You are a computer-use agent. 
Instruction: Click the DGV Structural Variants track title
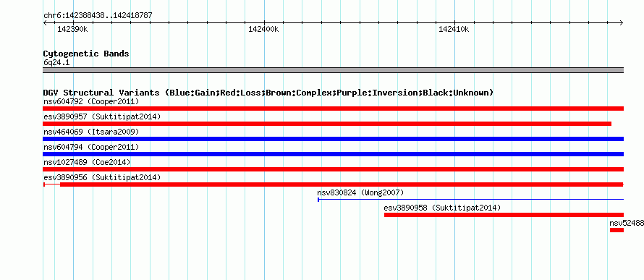pyautogui.click(x=268, y=93)
